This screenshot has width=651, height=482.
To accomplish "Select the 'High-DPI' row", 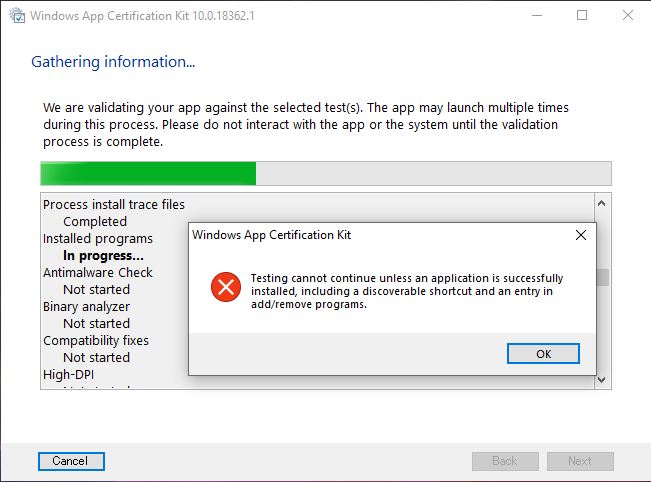I will tap(69, 375).
